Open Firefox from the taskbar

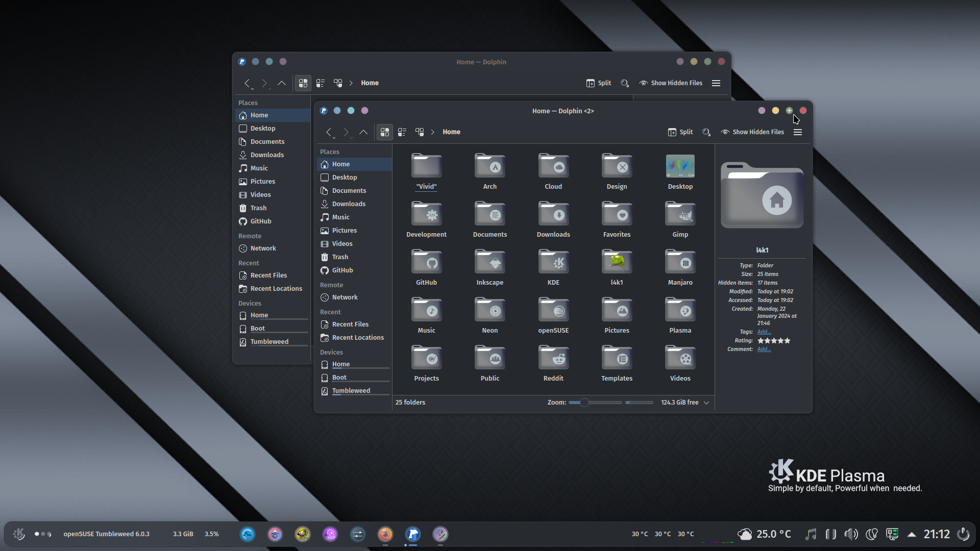[385, 534]
